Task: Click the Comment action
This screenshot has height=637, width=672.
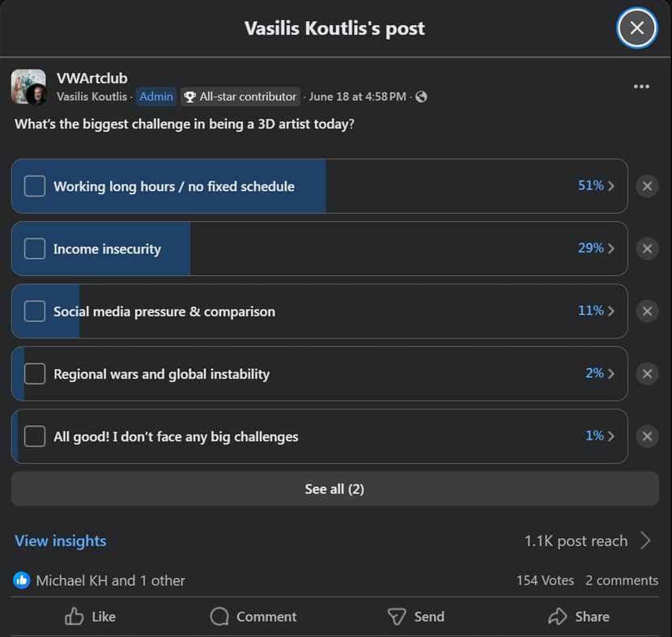Action: [253, 617]
